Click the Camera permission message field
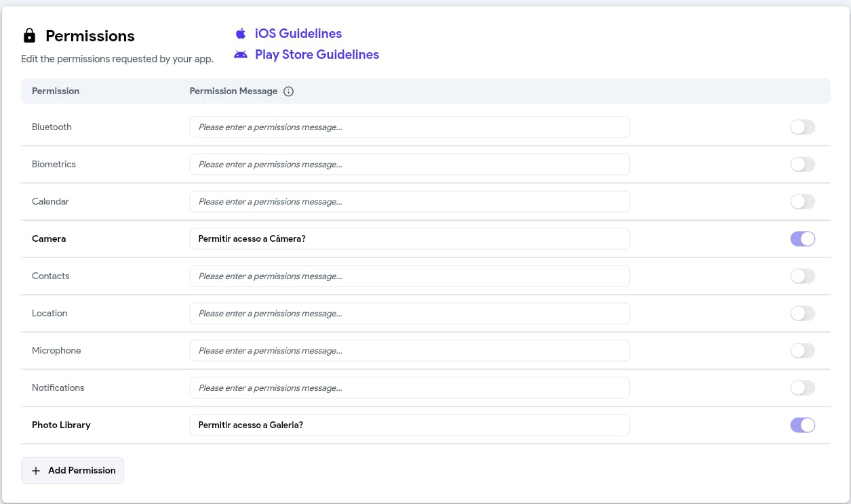Viewport: 851px width, 504px height. pyautogui.click(x=409, y=239)
